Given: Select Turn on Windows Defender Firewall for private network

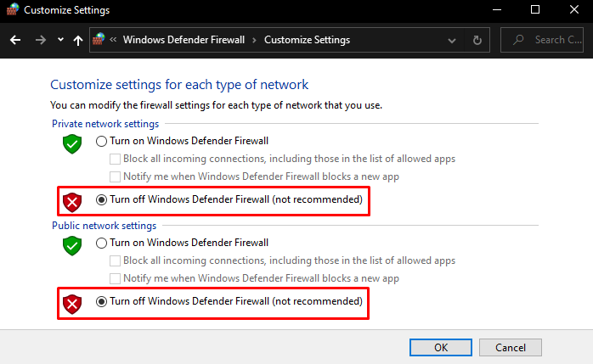Looking at the screenshot, I should pyautogui.click(x=102, y=141).
